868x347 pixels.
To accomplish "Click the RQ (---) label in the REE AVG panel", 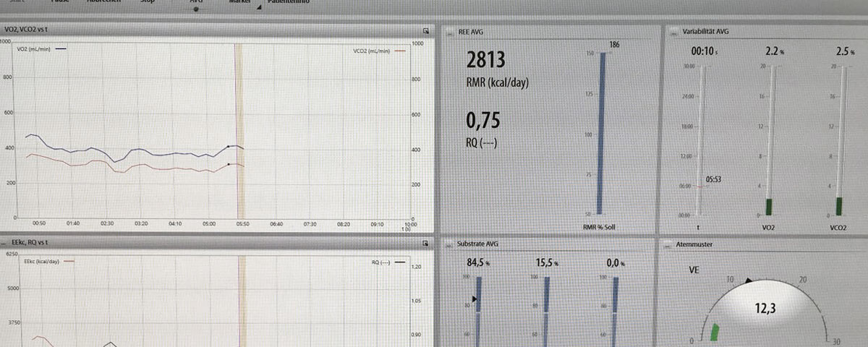I will point(482,142).
